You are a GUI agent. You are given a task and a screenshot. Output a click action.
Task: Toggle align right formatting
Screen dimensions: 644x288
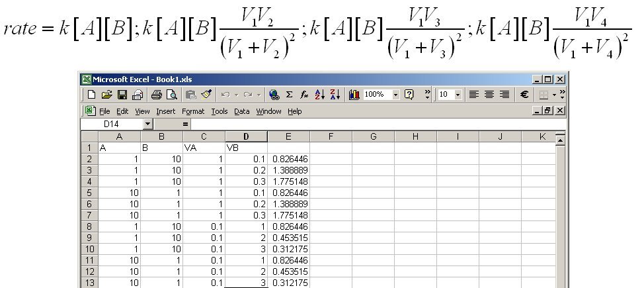(x=504, y=95)
